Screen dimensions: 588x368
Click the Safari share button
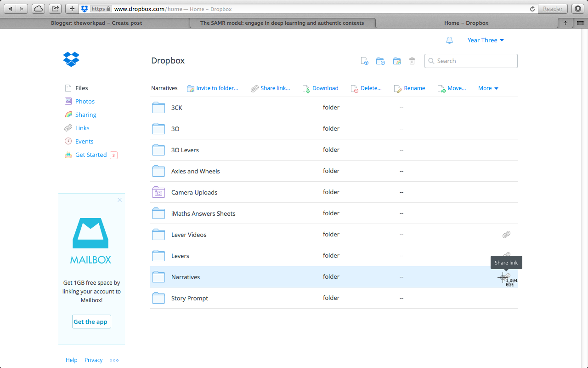(55, 9)
